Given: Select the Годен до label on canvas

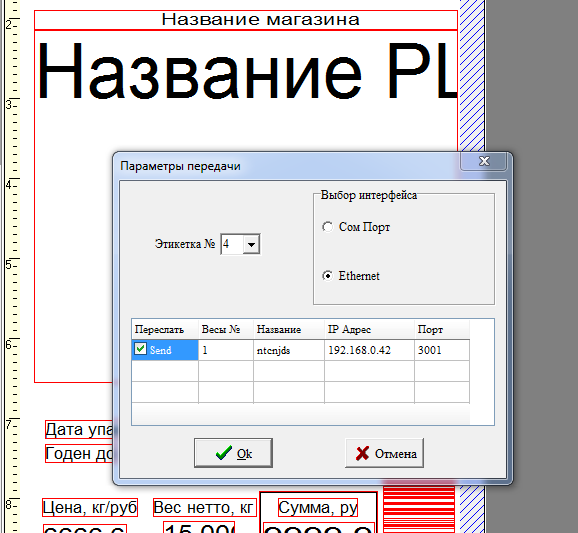Looking at the screenshot, I should tap(79, 453).
